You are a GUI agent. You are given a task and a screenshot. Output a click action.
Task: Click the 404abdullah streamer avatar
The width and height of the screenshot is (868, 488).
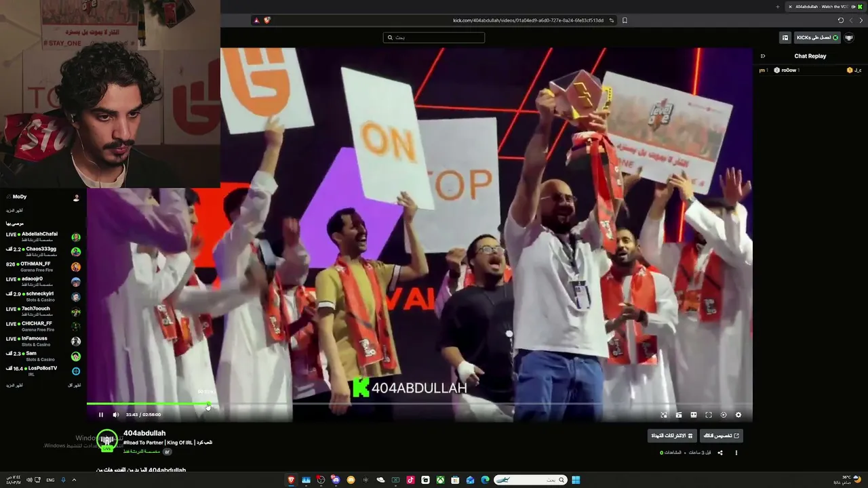(107, 440)
